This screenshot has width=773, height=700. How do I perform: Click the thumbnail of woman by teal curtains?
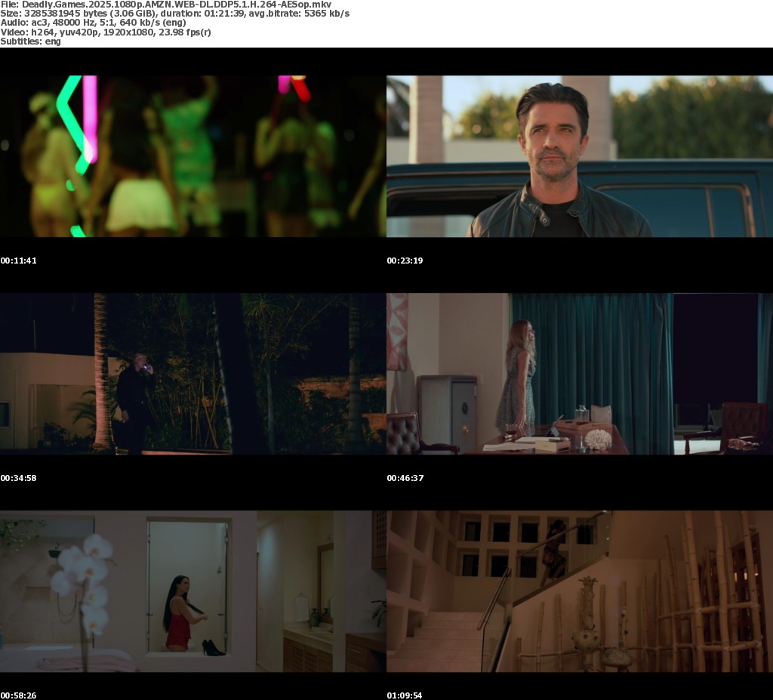(580, 374)
